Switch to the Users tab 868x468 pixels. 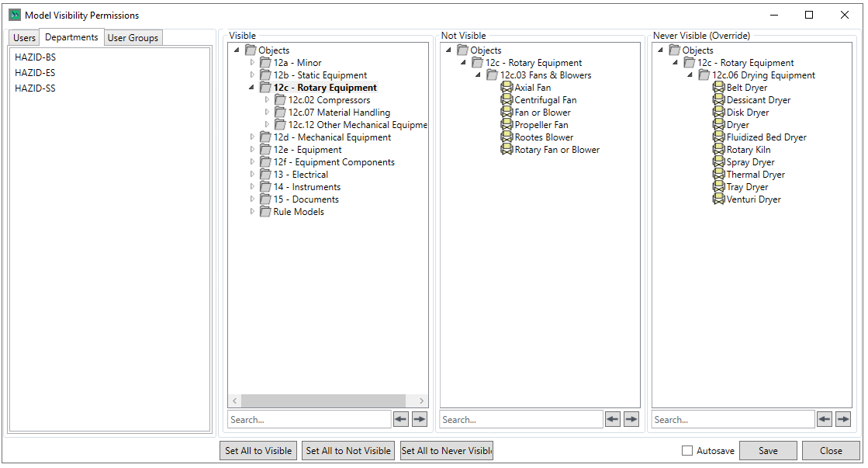[x=24, y=38]
